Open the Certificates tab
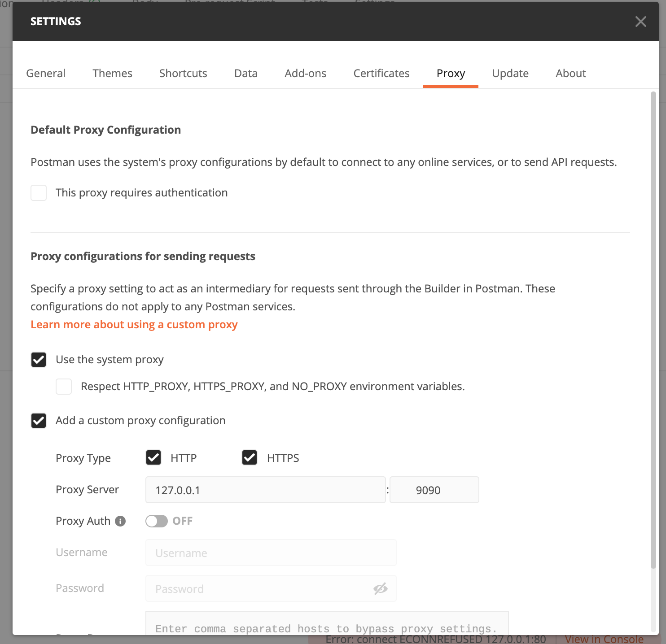Viewport: 666px width, 644px height. tap(381, 73)
